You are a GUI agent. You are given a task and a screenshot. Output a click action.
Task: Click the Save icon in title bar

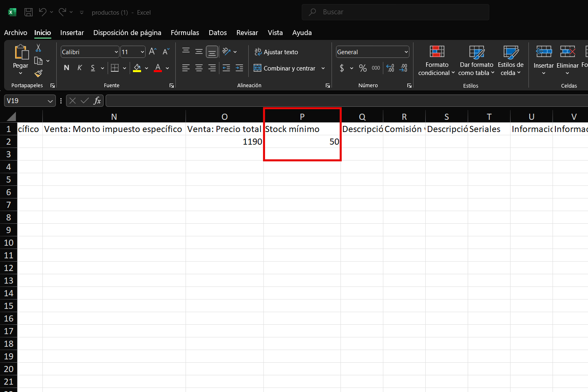(29, 12)
